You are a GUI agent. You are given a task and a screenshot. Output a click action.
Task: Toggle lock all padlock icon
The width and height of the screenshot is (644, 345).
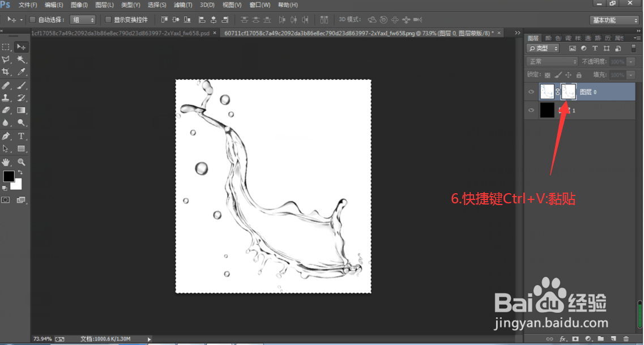coord(579,75)
